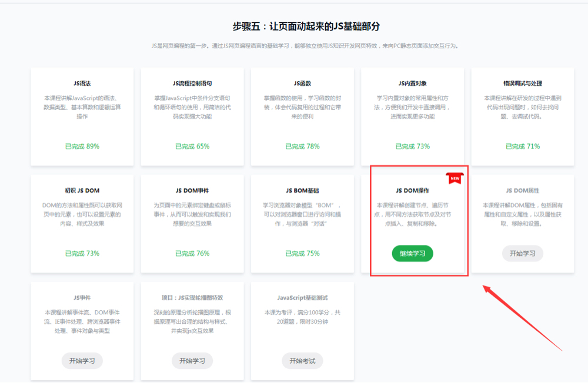Screen dimensions: 588x383
Task: Click the 已完成 76% progress text
Action: pyautogui.click(x=192, y=254)
